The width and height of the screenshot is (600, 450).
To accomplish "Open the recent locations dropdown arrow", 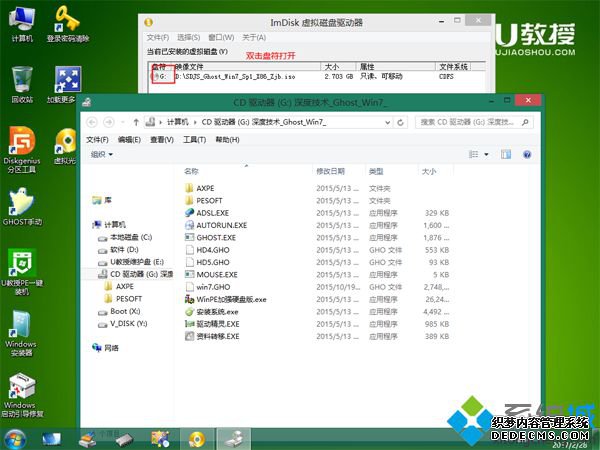I will point(122,122).
